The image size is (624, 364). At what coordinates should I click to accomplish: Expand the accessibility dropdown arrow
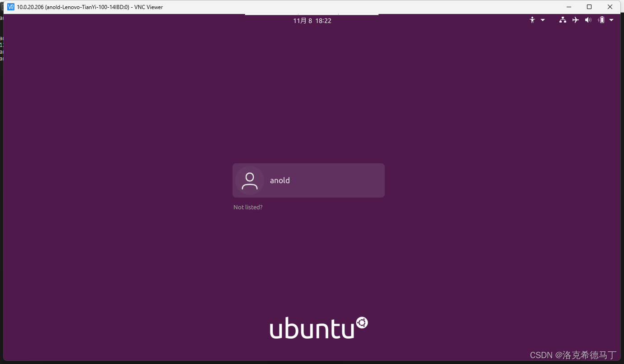pyautogui.click(x=543, y=20)
